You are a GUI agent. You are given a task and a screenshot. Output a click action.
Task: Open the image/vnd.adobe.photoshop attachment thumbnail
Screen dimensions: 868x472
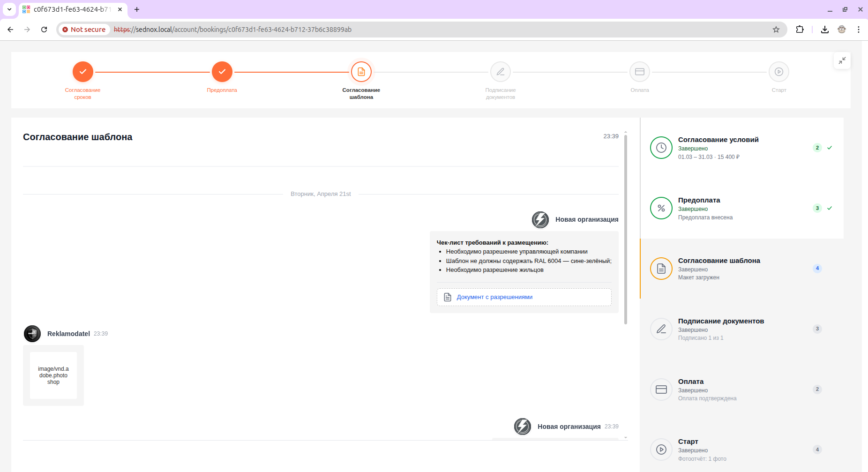point(53,375)
